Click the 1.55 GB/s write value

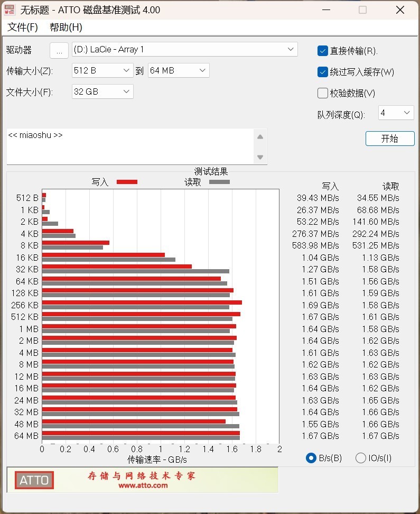(x=320, y=424)
